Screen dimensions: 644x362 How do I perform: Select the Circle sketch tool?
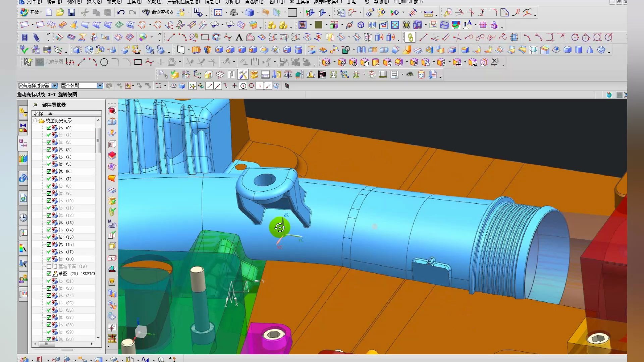pos(104,62)
